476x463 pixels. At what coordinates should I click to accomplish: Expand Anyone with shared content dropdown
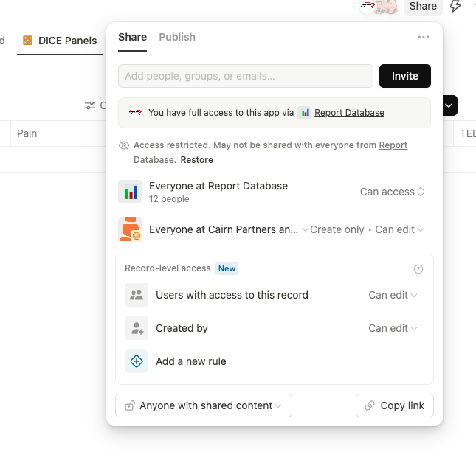click(x=204, y=405)
